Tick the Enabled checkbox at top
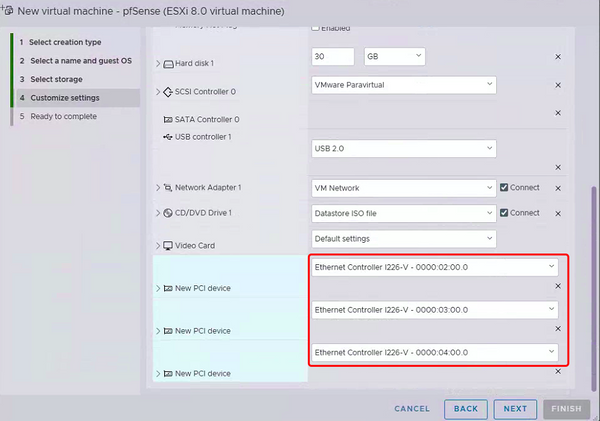Image resolution: width=600 pixels, height=421 pixels. (x=318, y=27)
